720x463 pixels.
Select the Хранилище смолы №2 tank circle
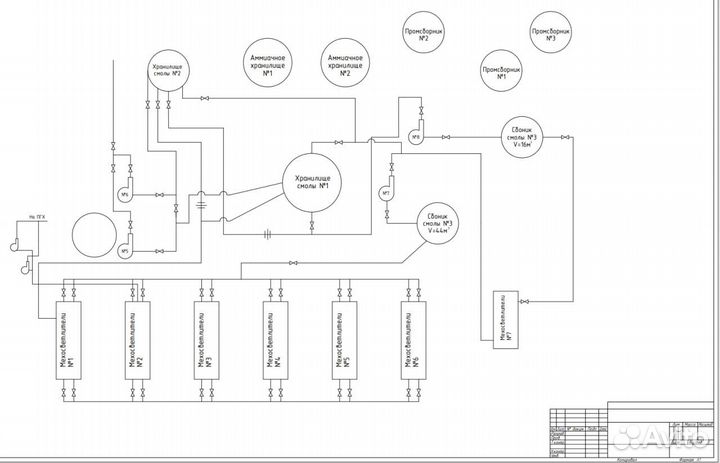point(170,70)
